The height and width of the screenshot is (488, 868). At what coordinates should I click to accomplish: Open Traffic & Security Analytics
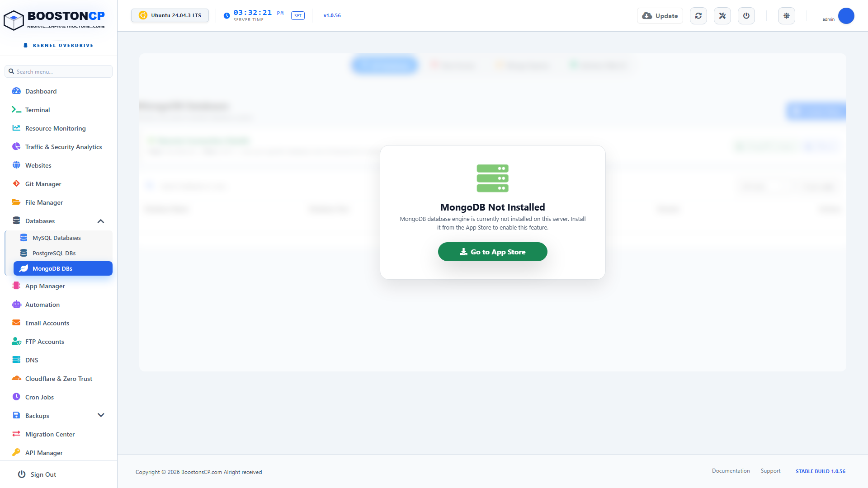pos(58,147)
